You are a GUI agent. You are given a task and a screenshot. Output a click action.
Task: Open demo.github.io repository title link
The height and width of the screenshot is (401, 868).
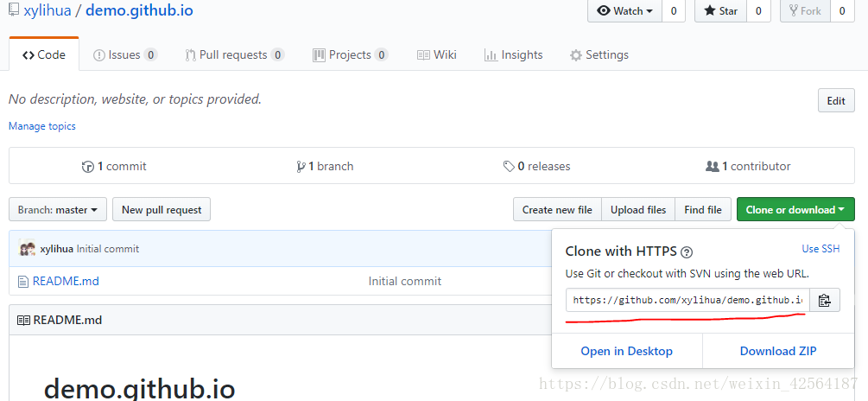point(140,10)
